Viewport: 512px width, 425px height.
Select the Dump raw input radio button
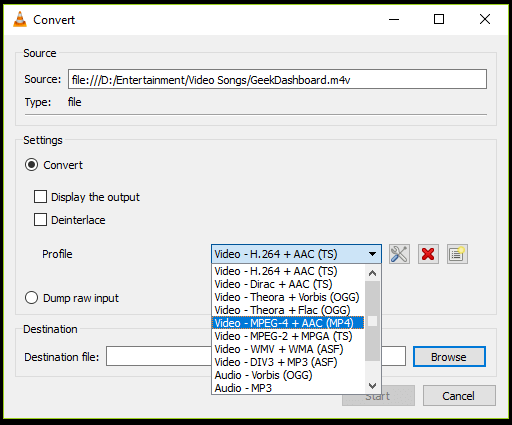tap(31, 298)
